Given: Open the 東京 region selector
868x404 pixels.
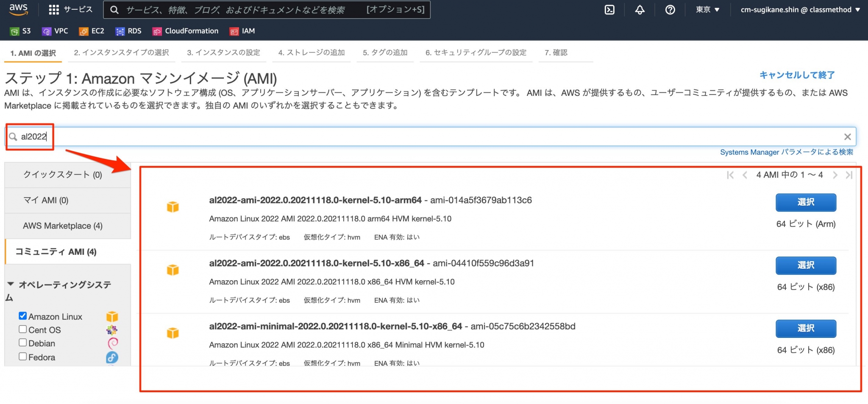Looking at the screenshot, I should click(707, 9).
